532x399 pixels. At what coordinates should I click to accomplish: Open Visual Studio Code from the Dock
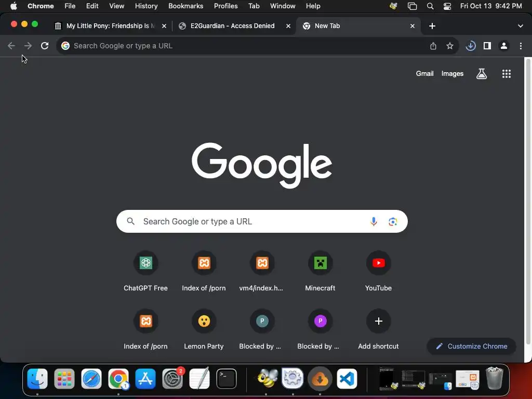347,379
